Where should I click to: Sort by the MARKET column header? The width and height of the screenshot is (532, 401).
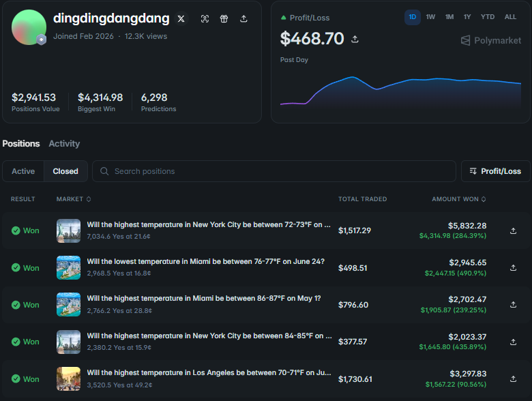pyautogui.click(x=74, y=199)
